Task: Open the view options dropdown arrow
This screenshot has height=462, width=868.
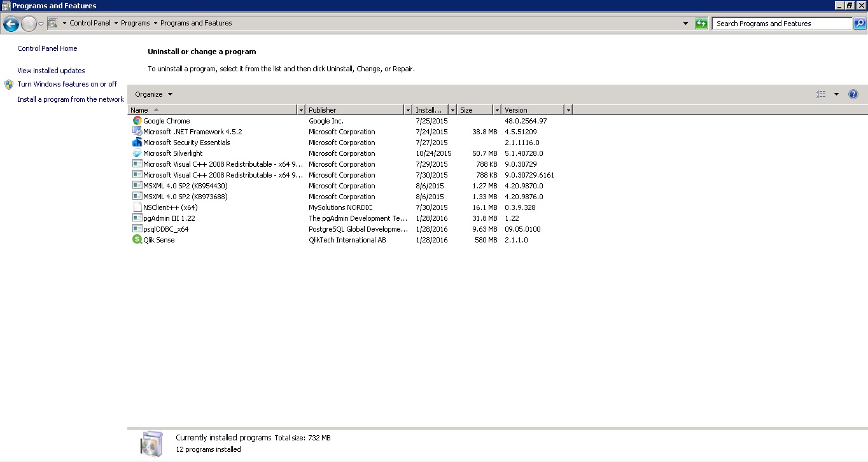Action: point(836,94)
